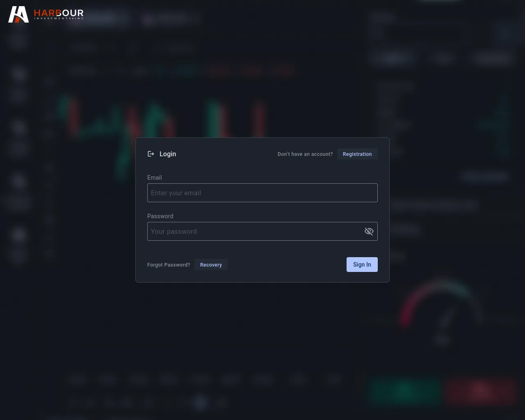Click the blurred red button at the bottom
Viewport: 525px width, 420px height.
point(479,390)
